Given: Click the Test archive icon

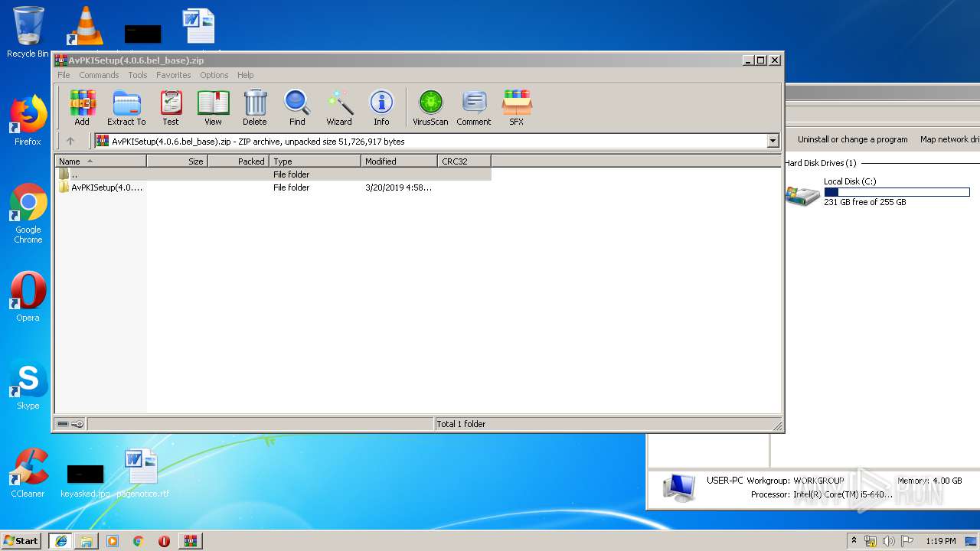Looking at the screenshot, I should tap(171, 108).
